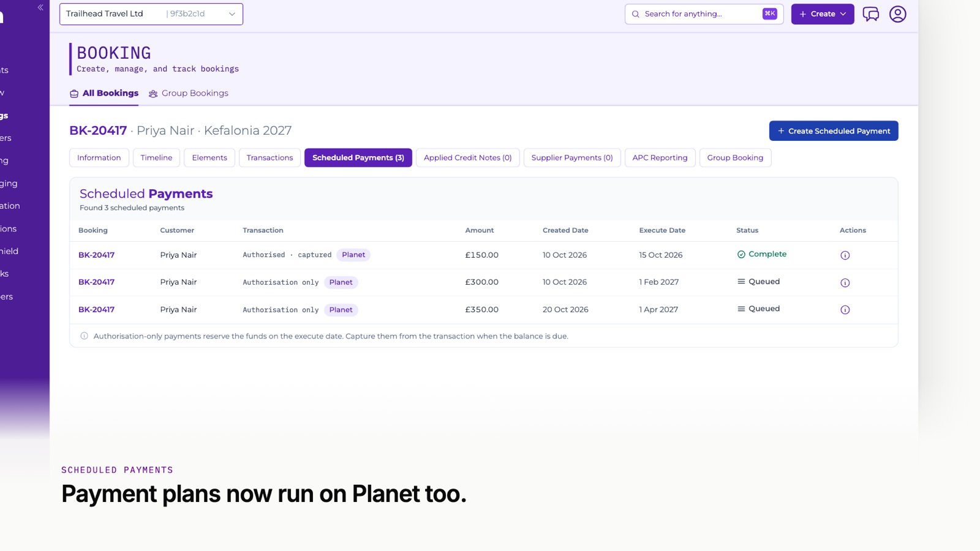Viewport: 980px width, 551px height.
Task: Open the chat messages icon
Action: click(870, 14)
